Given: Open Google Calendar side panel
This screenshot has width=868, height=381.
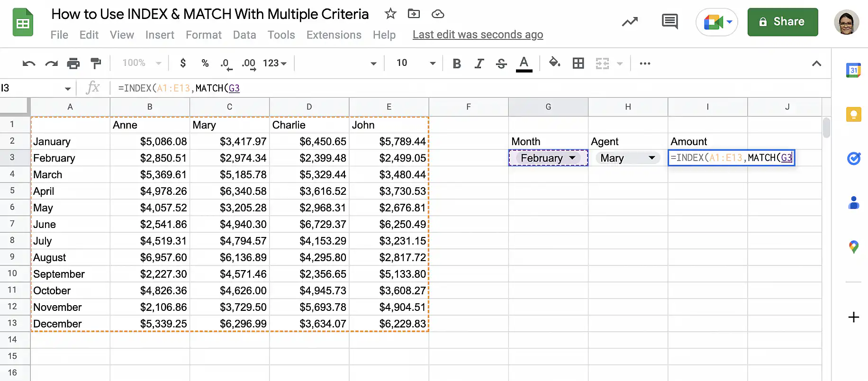Looking at the screenshot, I should point(853,71).
